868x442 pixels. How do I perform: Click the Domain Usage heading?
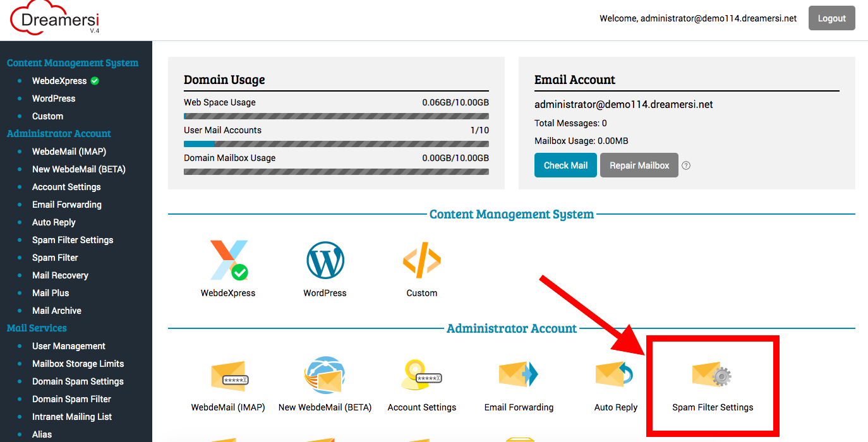coord(224,80)
